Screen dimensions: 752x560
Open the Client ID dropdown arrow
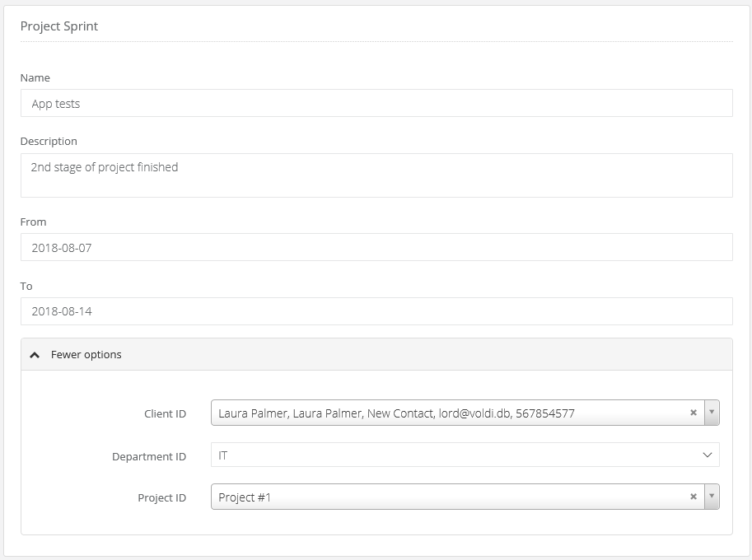(x=712, y=413)
